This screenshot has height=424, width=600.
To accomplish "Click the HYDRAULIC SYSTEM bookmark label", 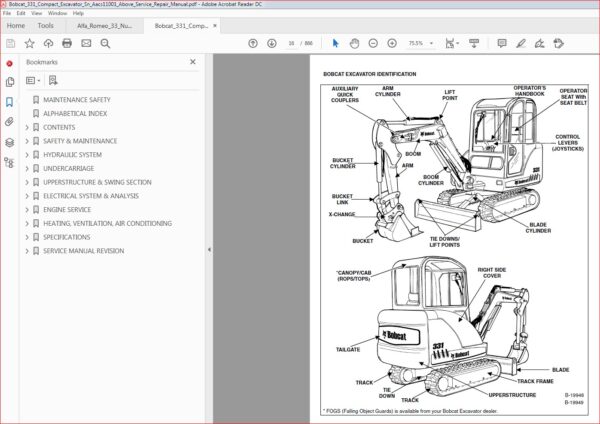I will (72, 155).
